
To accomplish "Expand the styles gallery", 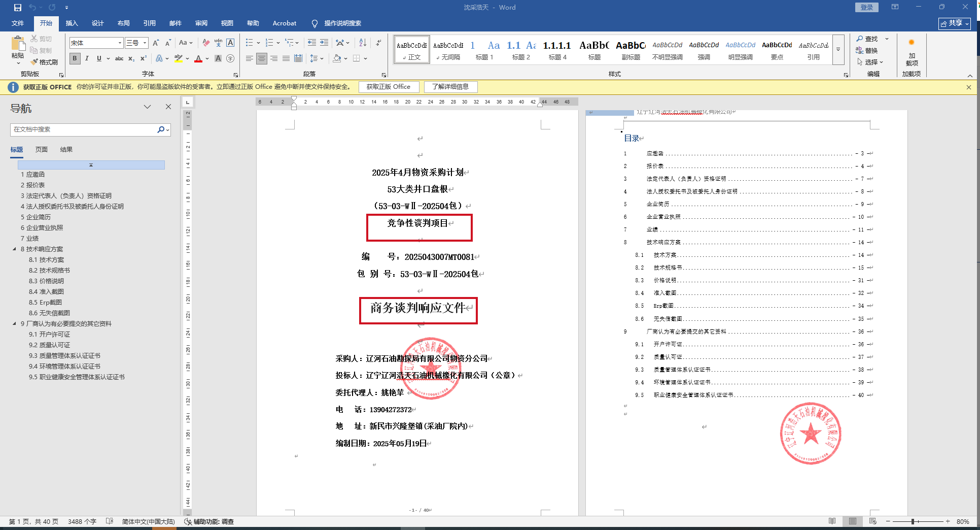I will [838, 49].
